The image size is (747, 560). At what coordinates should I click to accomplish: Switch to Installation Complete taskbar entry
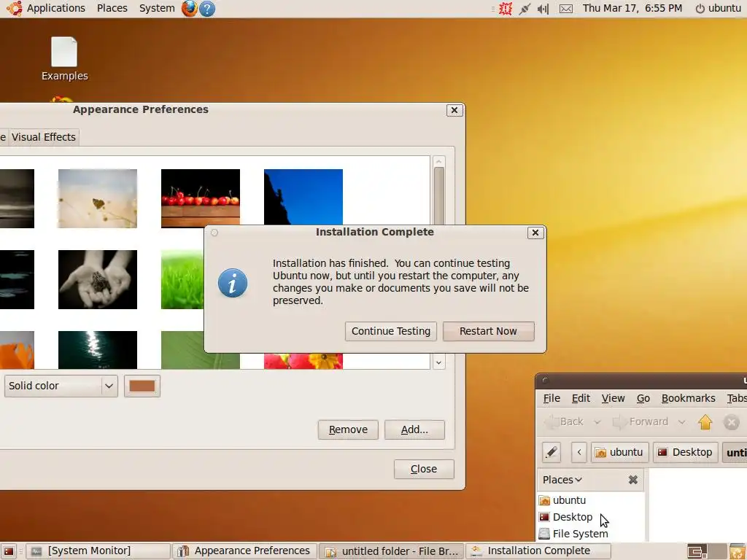click(x=538, y=551)
